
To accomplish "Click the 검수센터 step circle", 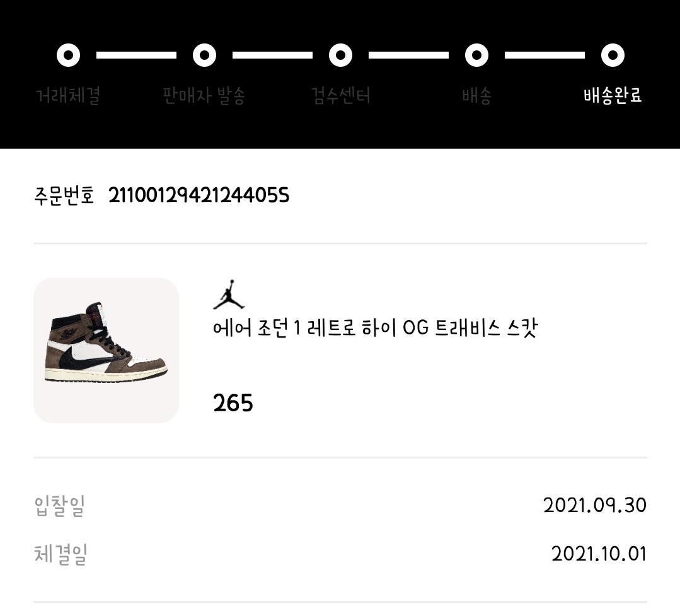I will tap(340, 55).
